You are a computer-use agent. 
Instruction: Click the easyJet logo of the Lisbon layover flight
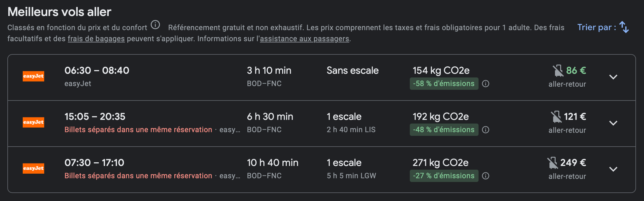click(33, 122)
